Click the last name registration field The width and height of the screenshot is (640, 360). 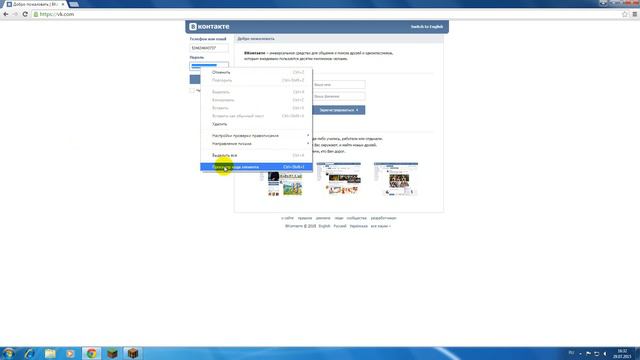[x=339, y=96]
